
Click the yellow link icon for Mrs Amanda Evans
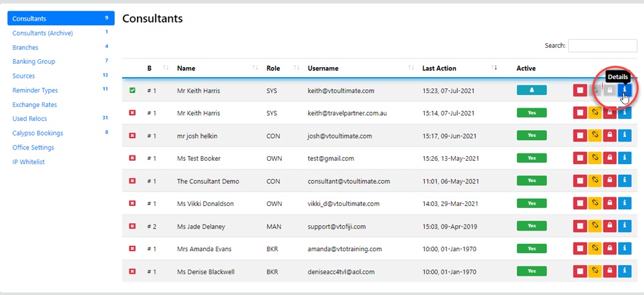pos(595,248)
